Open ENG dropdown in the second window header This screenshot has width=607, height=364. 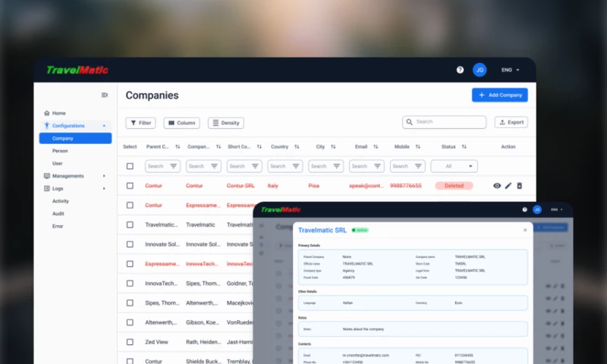(557, 209)
